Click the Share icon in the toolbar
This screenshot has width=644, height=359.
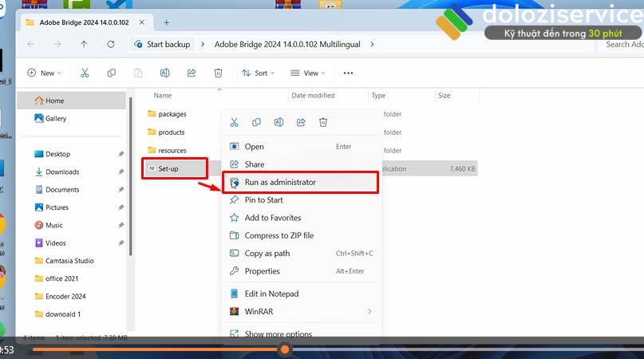pos(192,73)
